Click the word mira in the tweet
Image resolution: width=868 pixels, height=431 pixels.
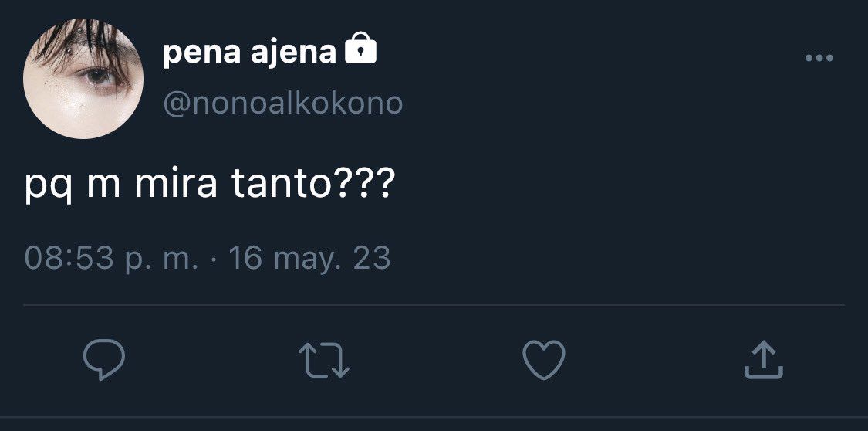pos(176,184)
